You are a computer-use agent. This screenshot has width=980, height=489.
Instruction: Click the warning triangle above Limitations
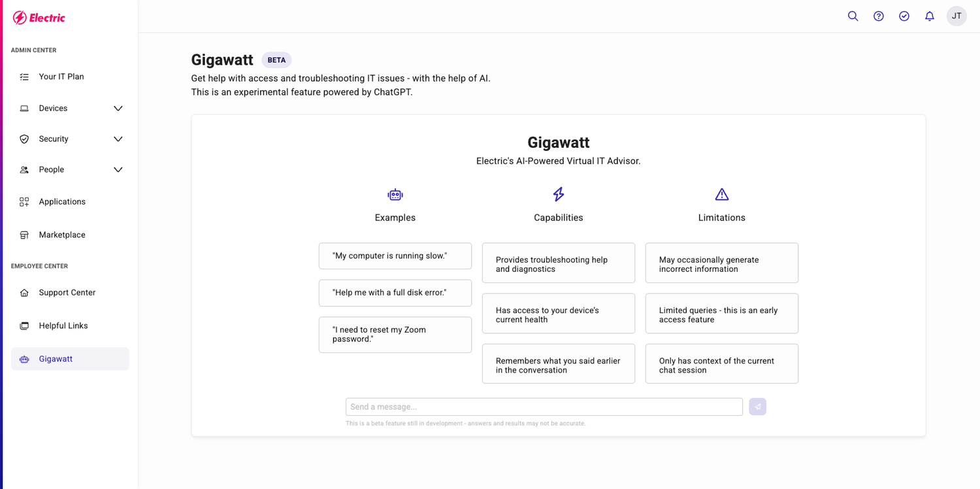pos(721,194)
